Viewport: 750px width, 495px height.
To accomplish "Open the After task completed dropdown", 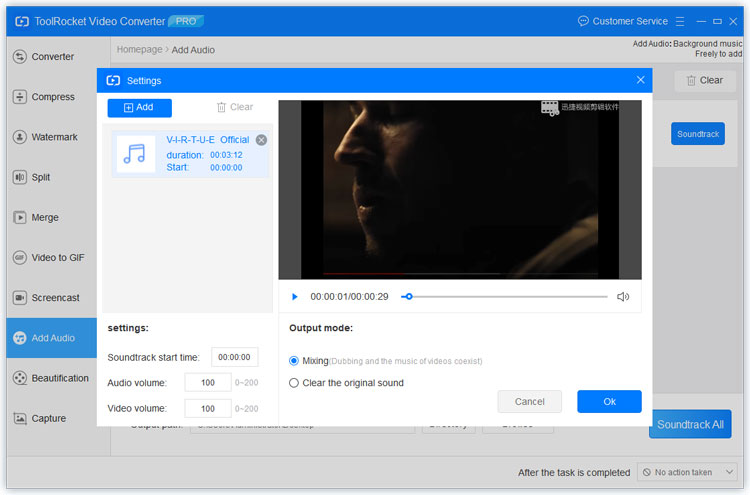I will (x=687, y=472).
